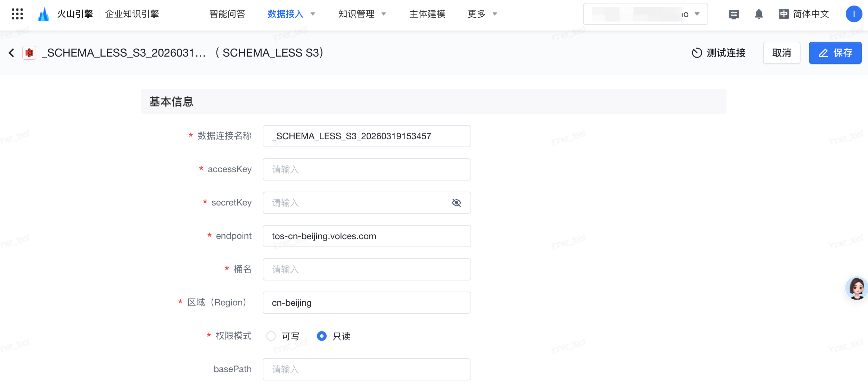Select the 只读 permission radio
Viewport: 868px width, 386px height.
pyautogui.click(x=322, y=336)
